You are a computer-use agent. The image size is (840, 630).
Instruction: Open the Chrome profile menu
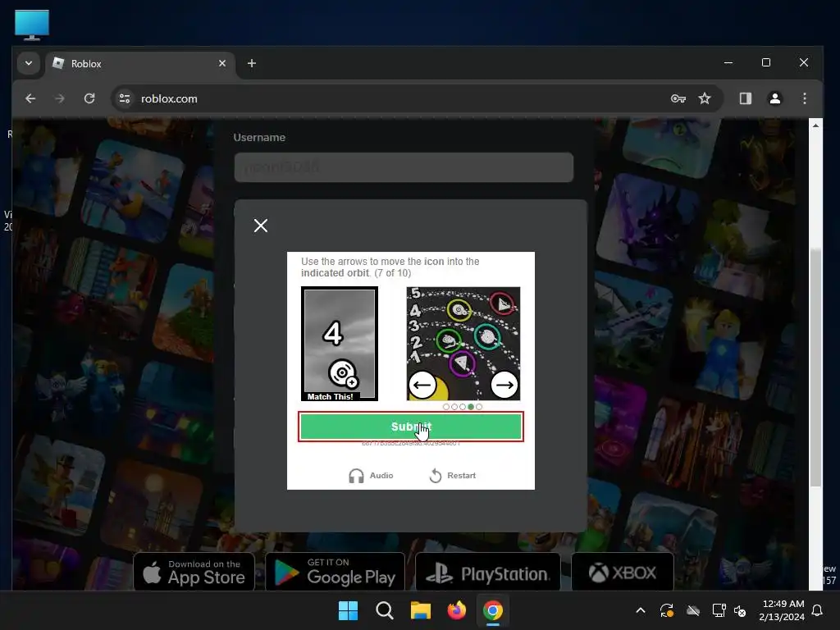(x=774, y=98)
